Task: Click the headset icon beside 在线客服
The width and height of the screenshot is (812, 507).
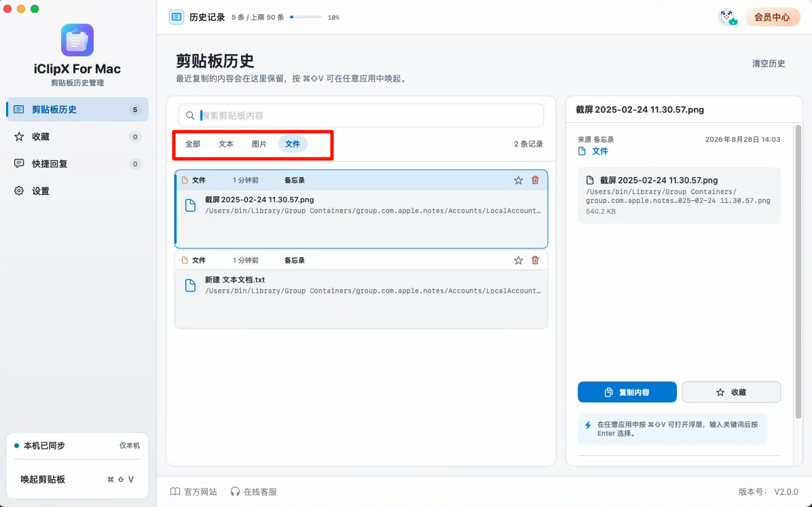Action: [x=235, y=491]
